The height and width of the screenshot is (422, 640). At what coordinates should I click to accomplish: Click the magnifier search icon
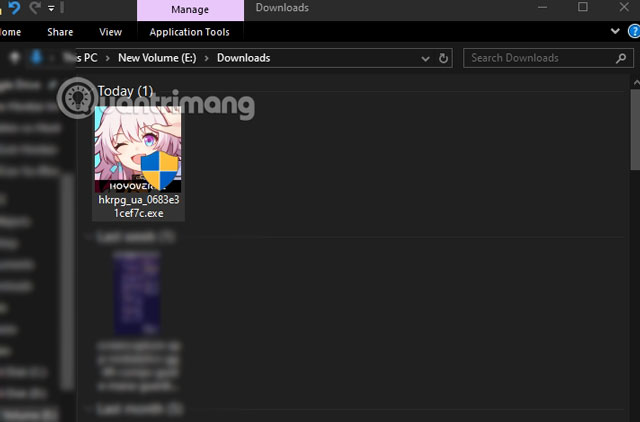click(621, 58)
